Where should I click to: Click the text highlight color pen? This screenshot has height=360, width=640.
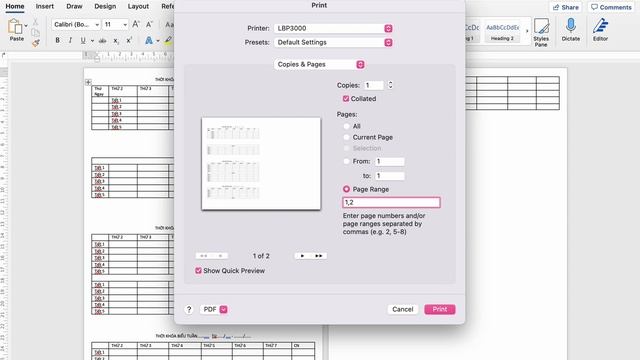[168, 40]
